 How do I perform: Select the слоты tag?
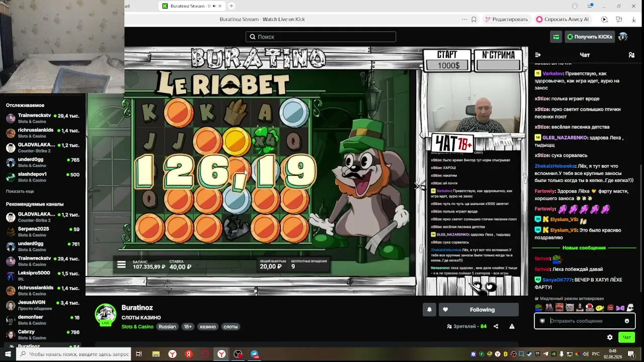click(x=230, y=327)
